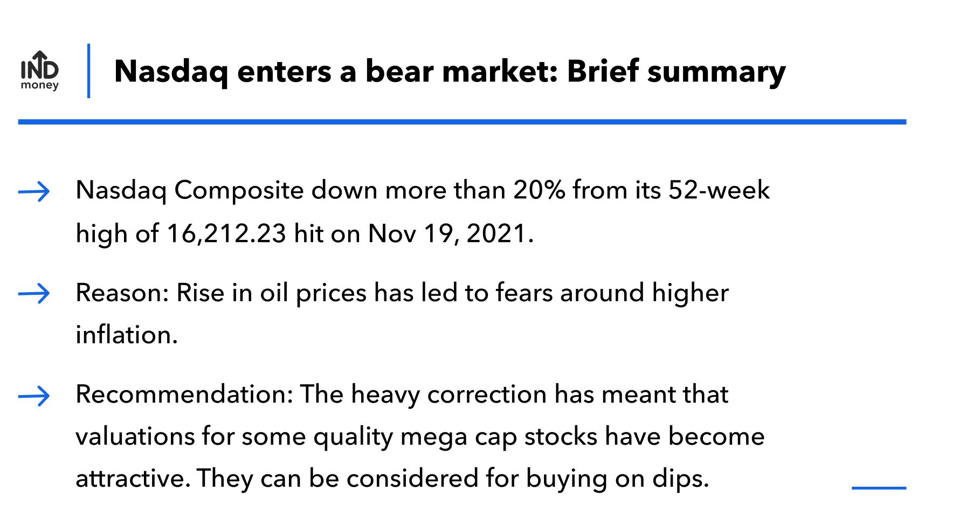Image resolution: width=980 pixels, height=525 pixels.
Task: Click the figure '16,212.23' in first bullet
Action: [x=226, y=234]
